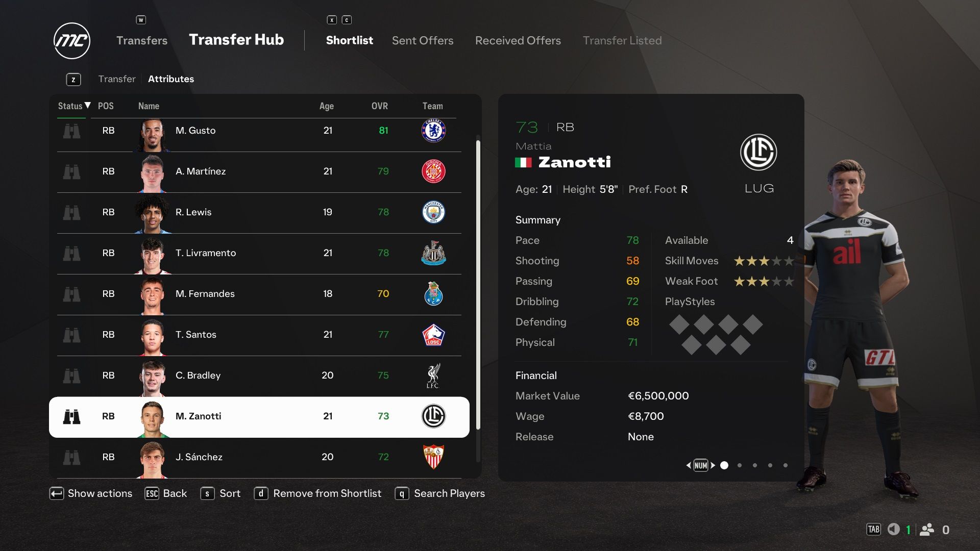Select the Attributes tab

coord(170,79)
